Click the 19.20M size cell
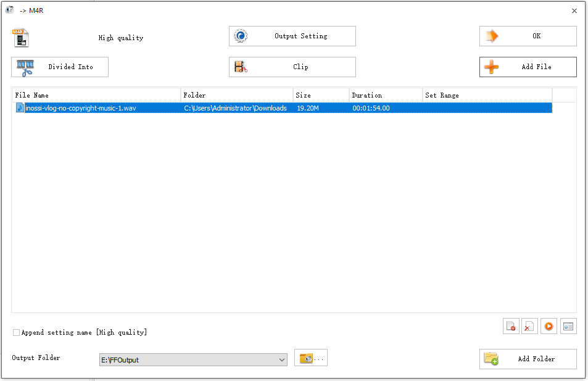588x381 pixels. point(308,108)
